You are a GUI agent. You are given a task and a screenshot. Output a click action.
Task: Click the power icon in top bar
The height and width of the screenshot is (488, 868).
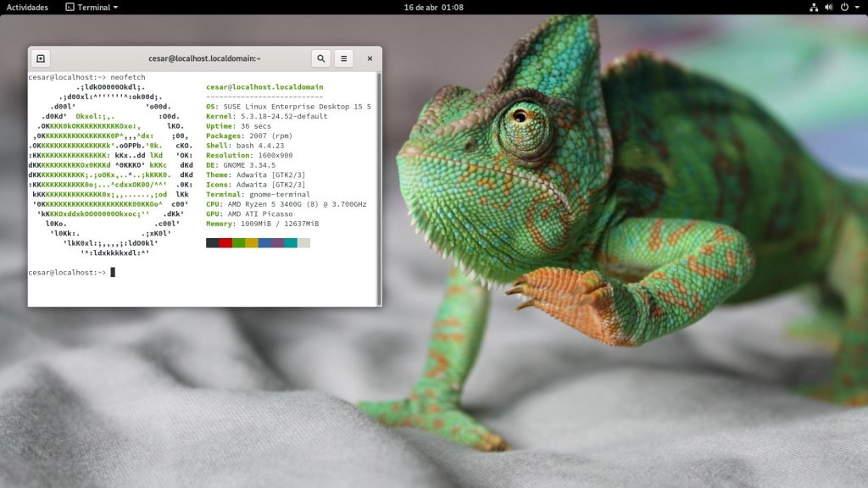tap(844, 7)
